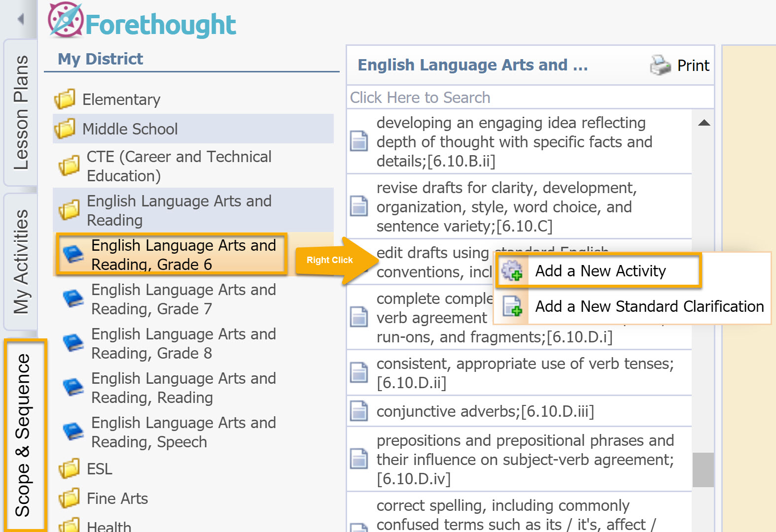Screen dimensions: 776x532
Task: Click the English Language Arts and Reading folder icon
Action: coord(69,210)
